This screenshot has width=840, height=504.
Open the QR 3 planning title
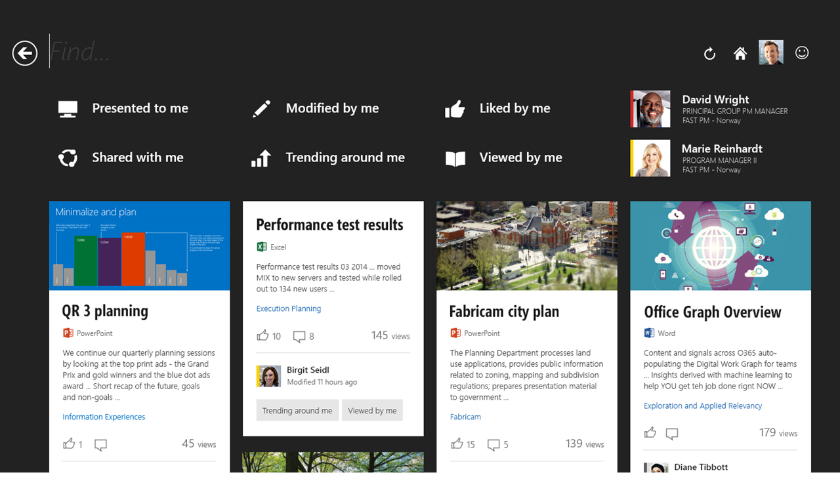(105, 311)
